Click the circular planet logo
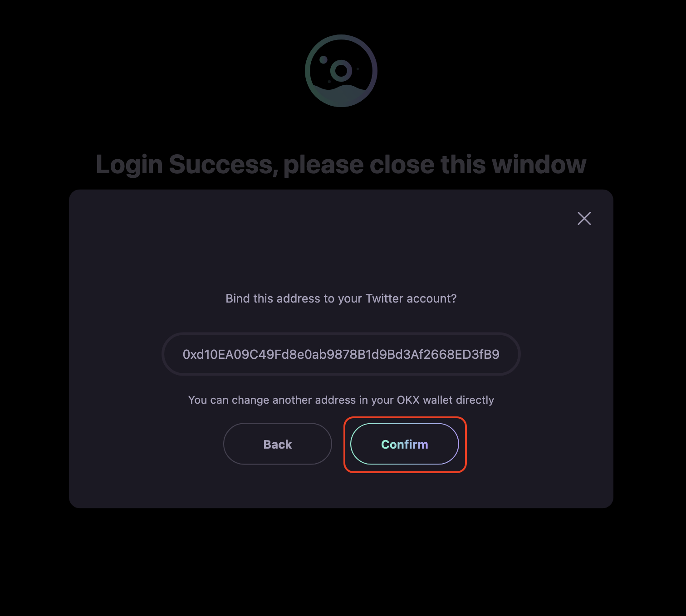This screenshot has height=616, width=686. click(341, 71)
